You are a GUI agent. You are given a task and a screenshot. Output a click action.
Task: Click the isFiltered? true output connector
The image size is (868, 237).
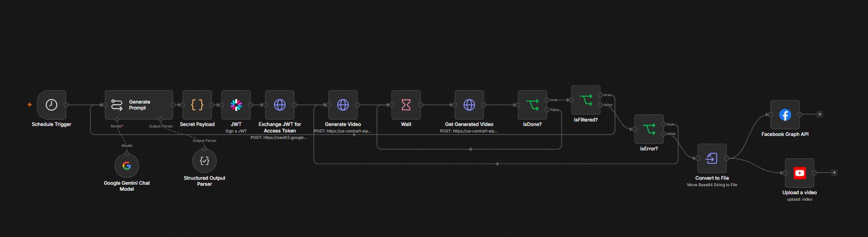click(x=600, y=95)
